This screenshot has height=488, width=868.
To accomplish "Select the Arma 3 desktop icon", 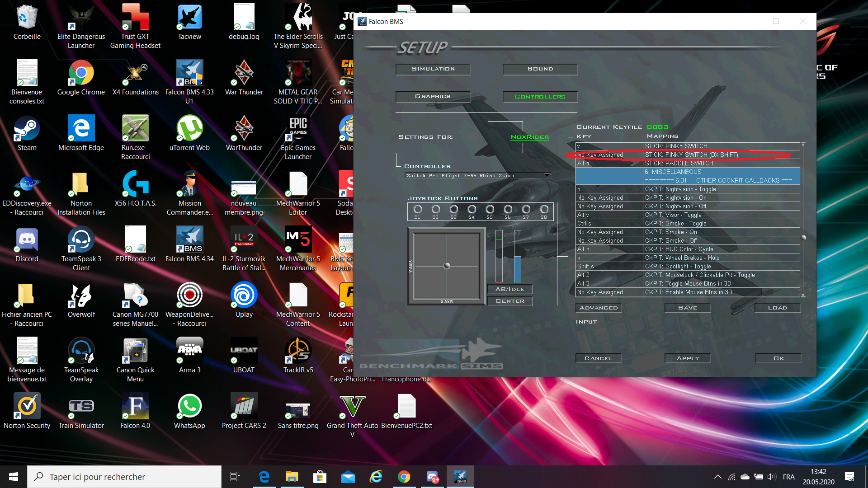I will pyautogui.click(x=189, y=356).
